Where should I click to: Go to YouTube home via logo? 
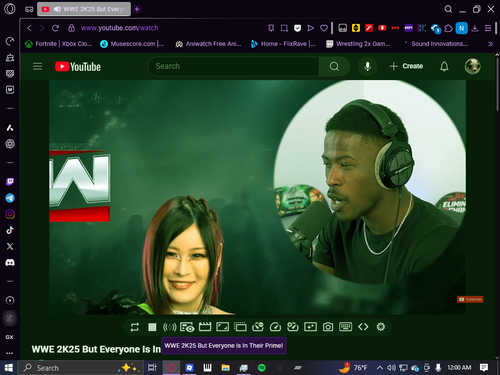pos(78,67)
